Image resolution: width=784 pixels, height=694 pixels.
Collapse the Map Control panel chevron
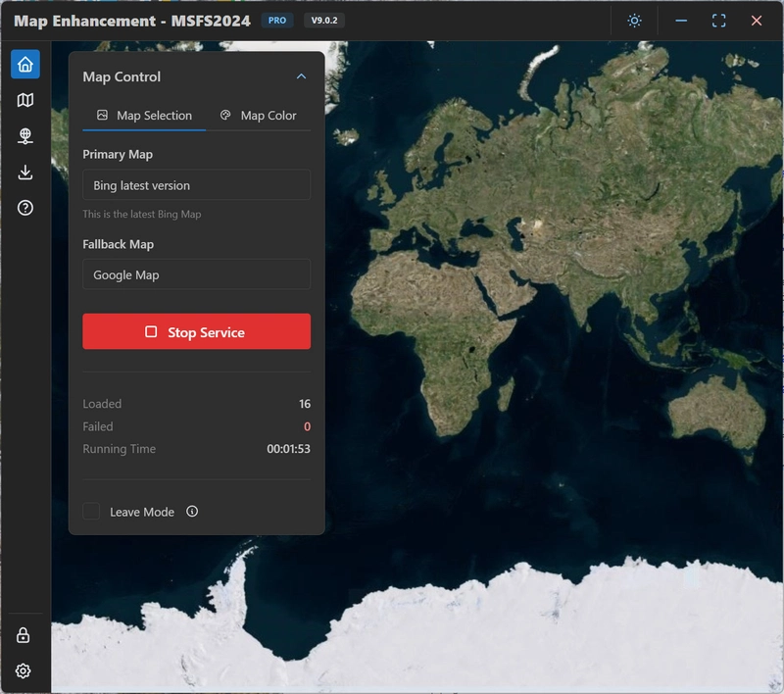303,76
